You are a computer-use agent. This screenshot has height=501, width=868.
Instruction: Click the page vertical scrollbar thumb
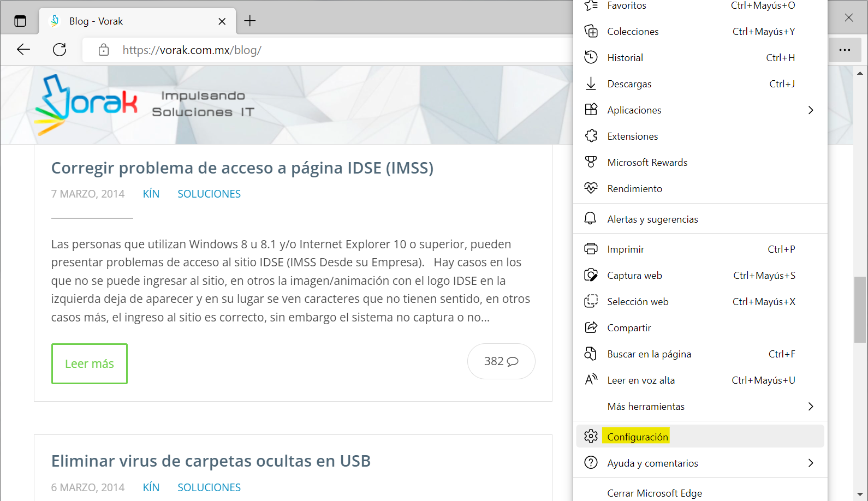click(x=860, y=309)
